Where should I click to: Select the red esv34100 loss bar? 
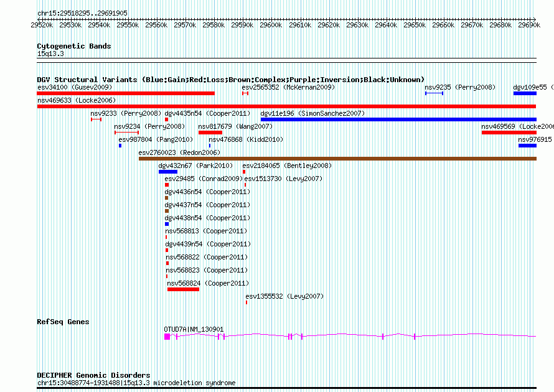point(125,93)
